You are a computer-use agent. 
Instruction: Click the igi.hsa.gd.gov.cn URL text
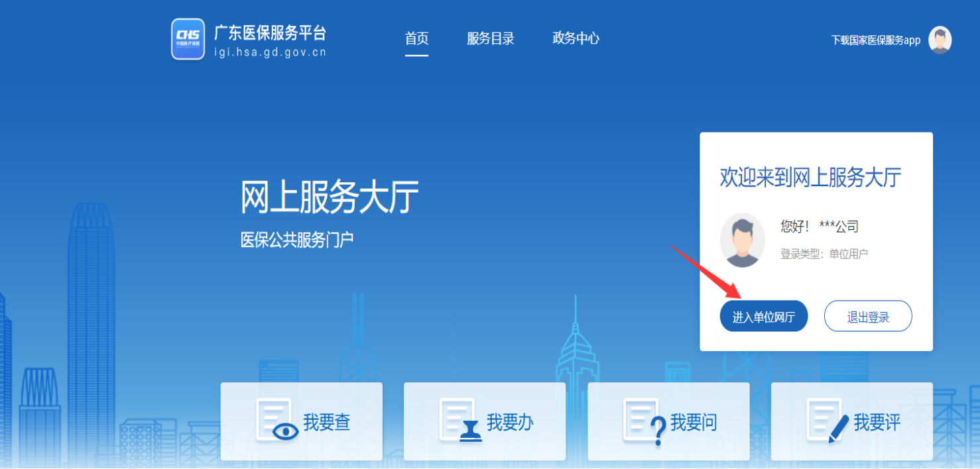pos(270,52)
